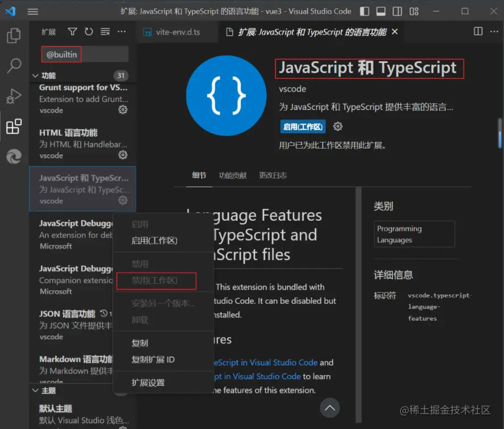Open Run and Debug view

[14, 96]
